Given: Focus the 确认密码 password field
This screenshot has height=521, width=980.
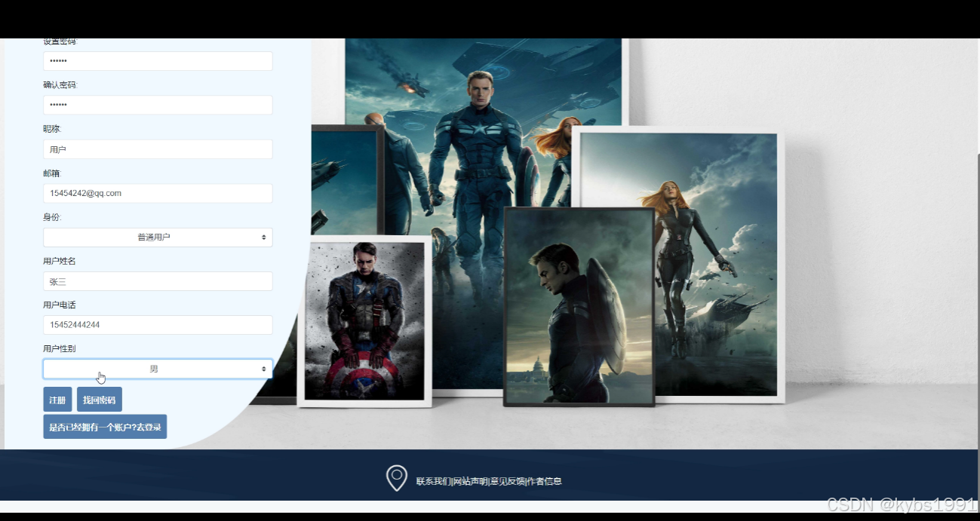Looking at the screenshot, I should click(158, 105).
